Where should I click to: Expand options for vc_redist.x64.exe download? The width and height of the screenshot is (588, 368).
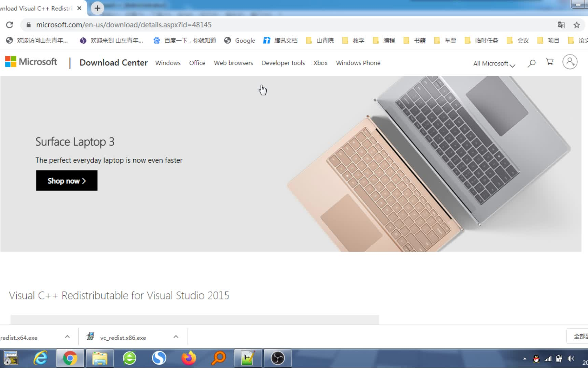pyautogui.click(x=67, y=337)
